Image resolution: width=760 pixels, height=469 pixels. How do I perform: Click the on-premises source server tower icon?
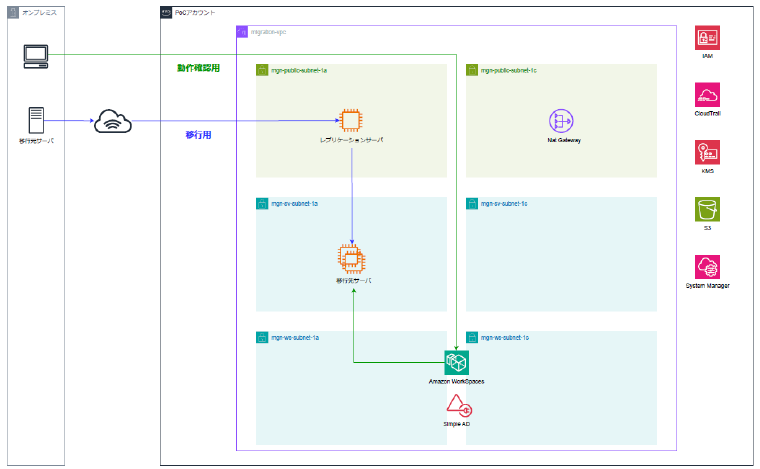click(36, 120)
